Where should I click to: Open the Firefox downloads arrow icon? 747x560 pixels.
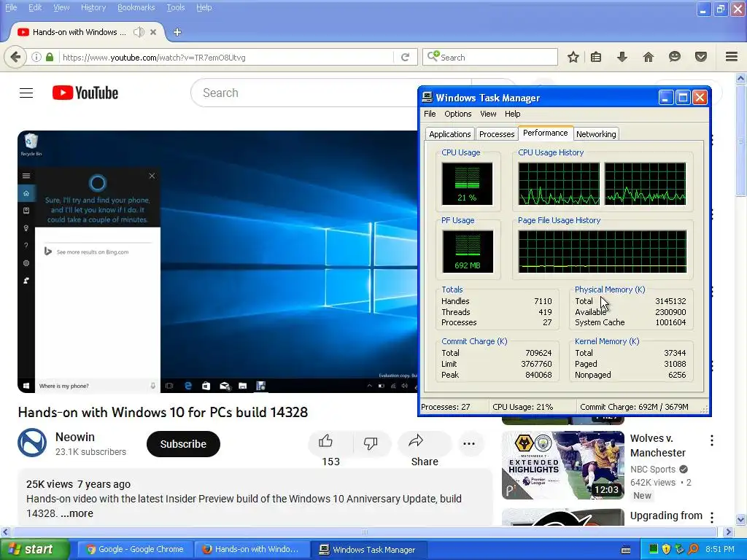[x=622, y=57]
